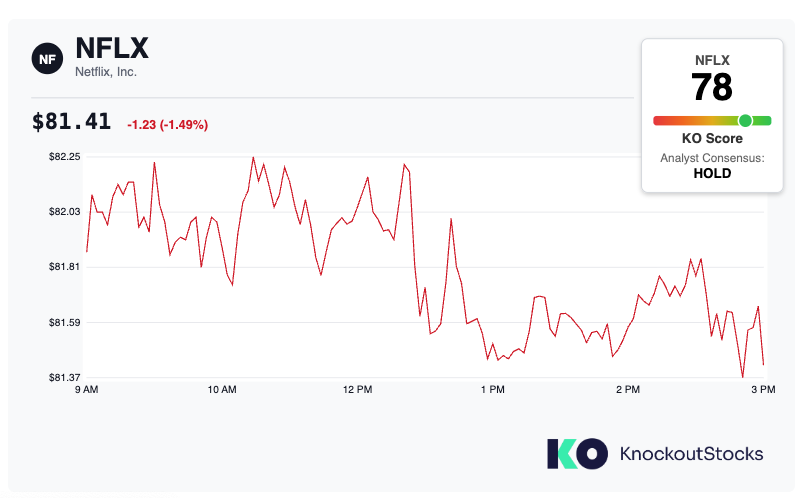Screen dimensions: 801x498
Task: Click the round NF ticker badge icon
Action: tap(47, 59)
